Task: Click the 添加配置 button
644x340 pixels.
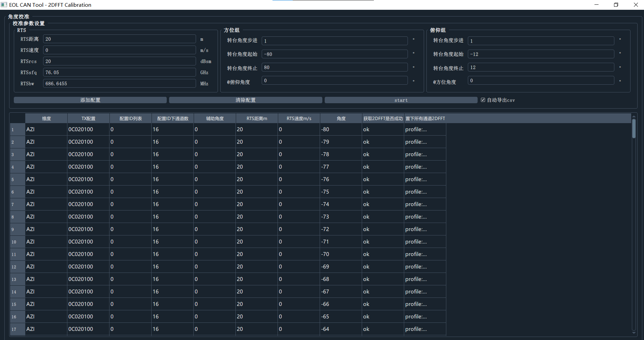Action: (90, 100)
